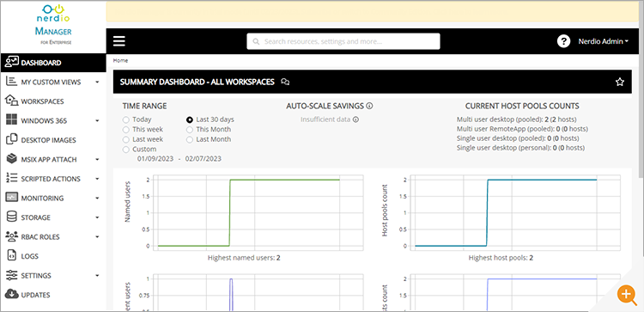Follow the Home breadcrumb link
The image size is (644, 312).
click(x=121, y=60)
